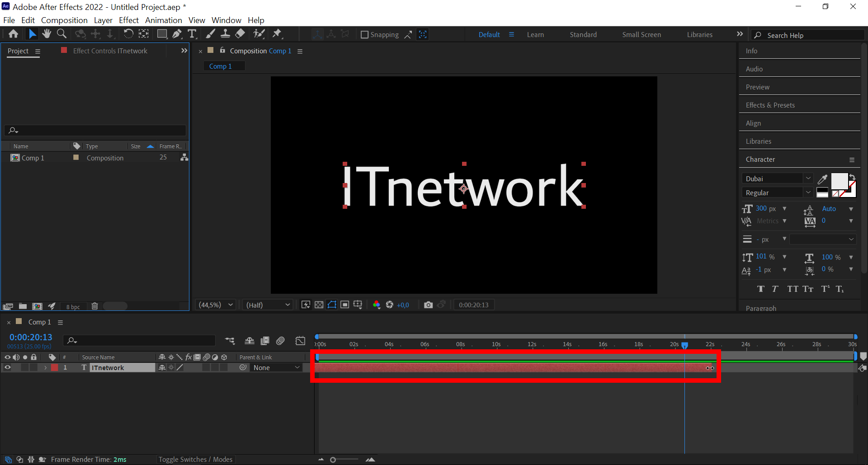Select the Brush tool
Image resolution: width=868 pixels, height=465 pixels.
coord(210,33)
